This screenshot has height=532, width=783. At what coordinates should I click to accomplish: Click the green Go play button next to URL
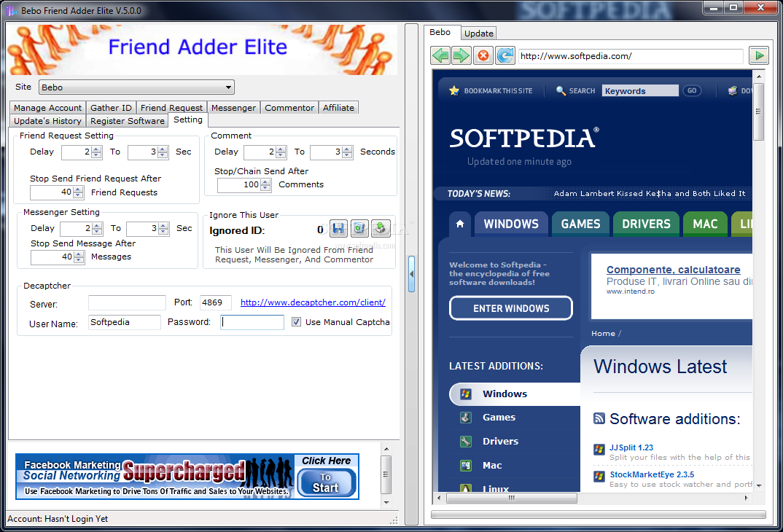tap(759, 55)
